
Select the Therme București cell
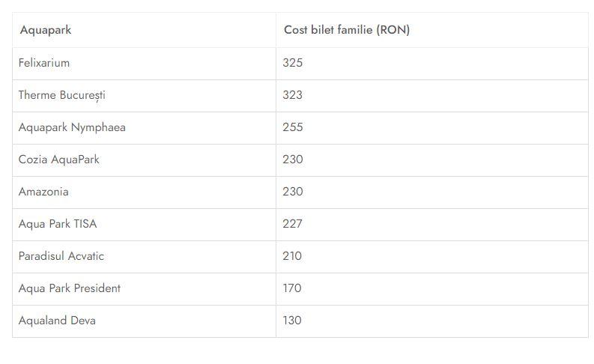62,95
